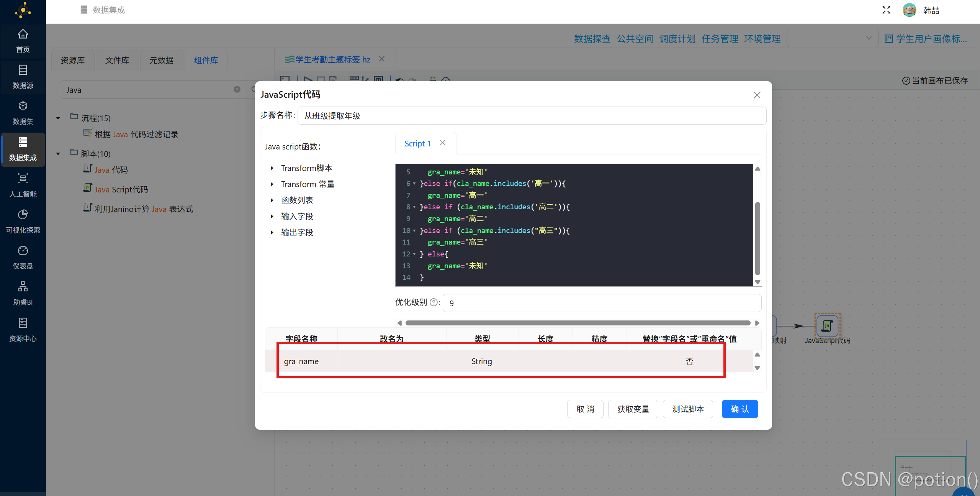Open the 数据集 cube icon
This screenshot has height=496, width=980.
(x=23, y=106)
